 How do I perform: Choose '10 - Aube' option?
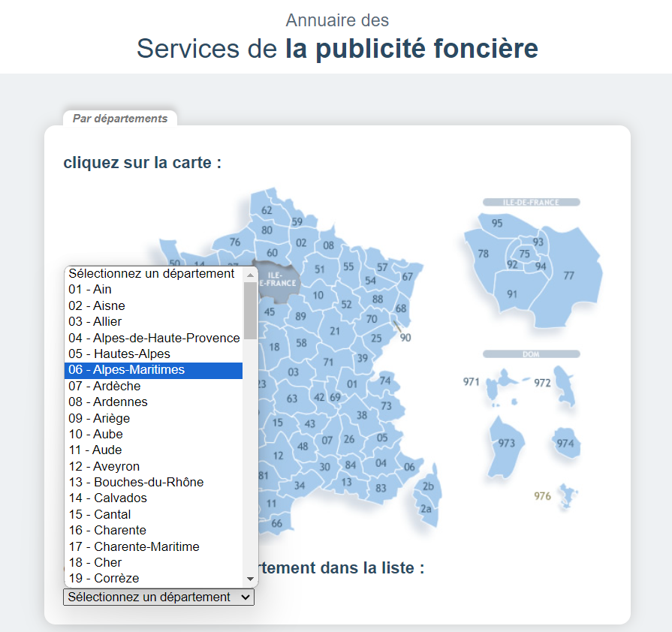tap(153, 434)
